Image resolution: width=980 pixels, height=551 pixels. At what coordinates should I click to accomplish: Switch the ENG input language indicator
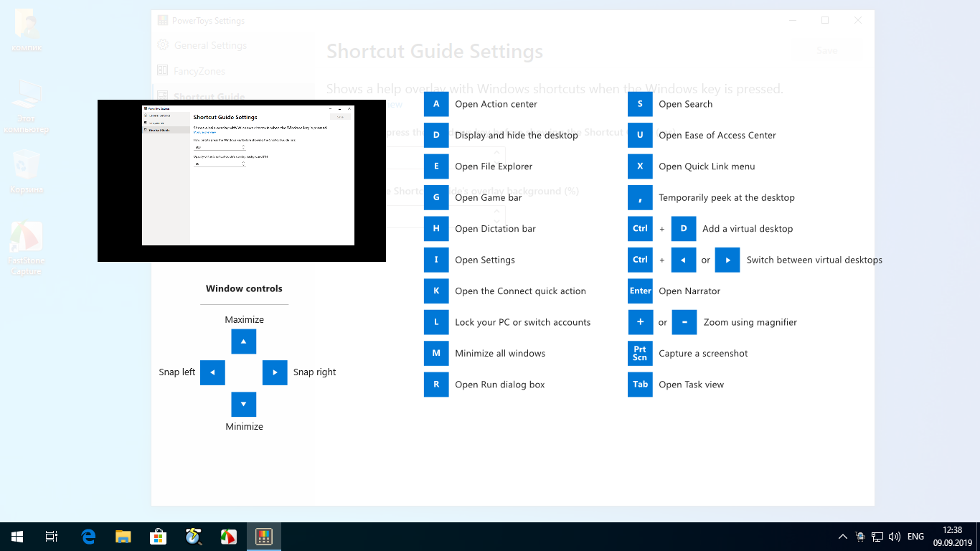point(915,537)
